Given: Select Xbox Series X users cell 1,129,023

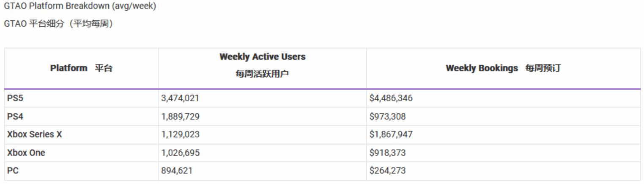Looking at the screenshot, I should 180,134.
